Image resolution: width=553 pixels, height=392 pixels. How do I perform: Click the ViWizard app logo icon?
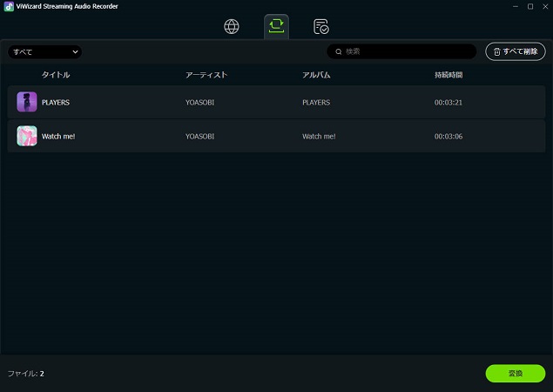(x=9, y=6)
